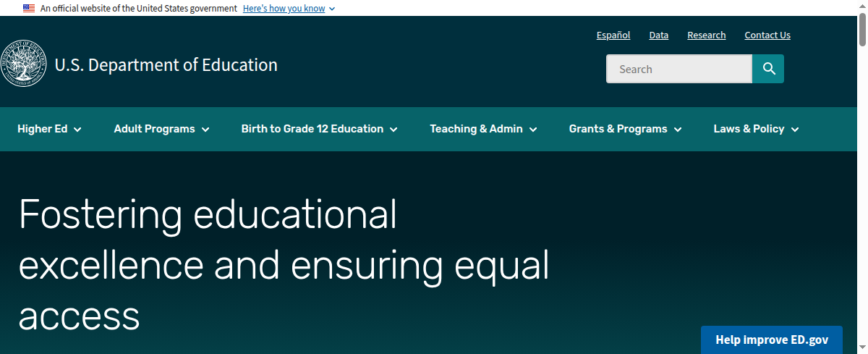Click the vertical scrollbar thumb

coord(862,29)
